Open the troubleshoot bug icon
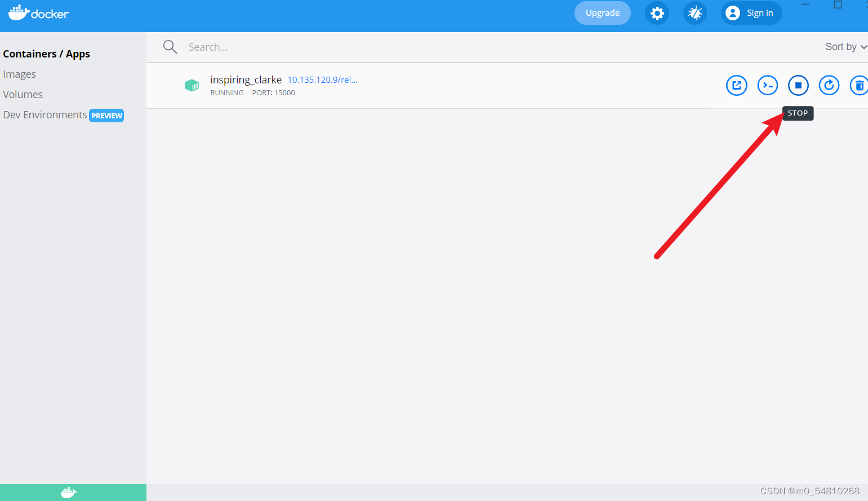This screenshot has width=868, height=501. click(695, 13)
